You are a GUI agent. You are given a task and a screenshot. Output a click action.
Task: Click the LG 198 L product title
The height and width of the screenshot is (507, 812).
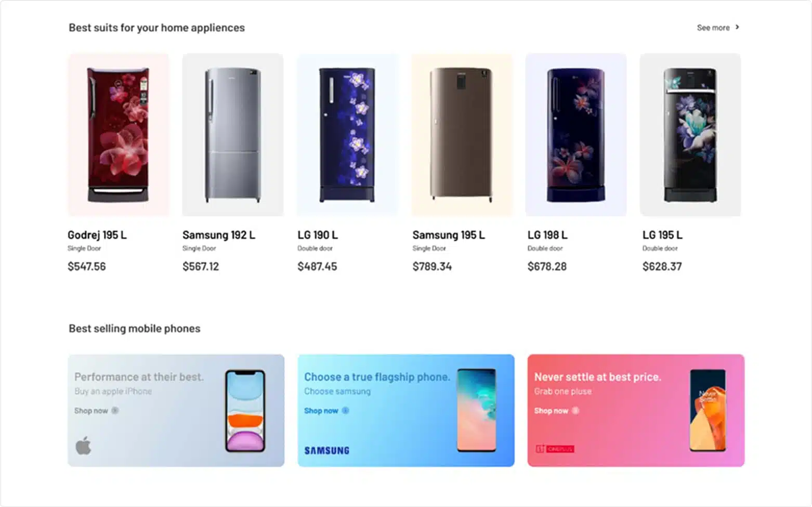547,235
